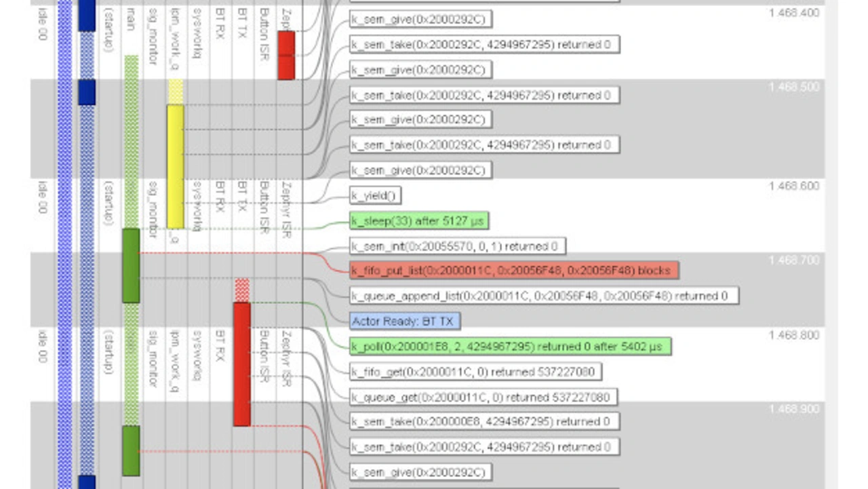Select the red Zephyr ISR fragment
This screenshot has width=868, height=489.
pyautogui.click(x=286, y=55)
